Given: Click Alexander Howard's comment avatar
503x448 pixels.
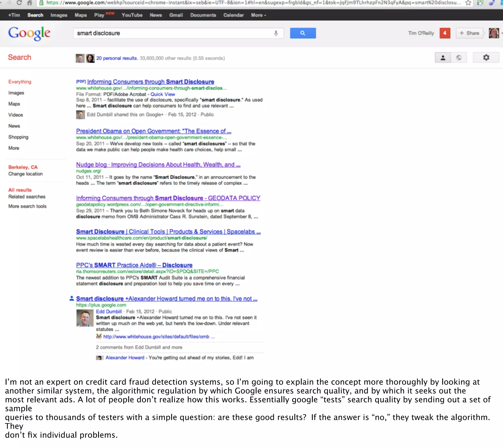Looking at the screenshot, I should 99,358.
